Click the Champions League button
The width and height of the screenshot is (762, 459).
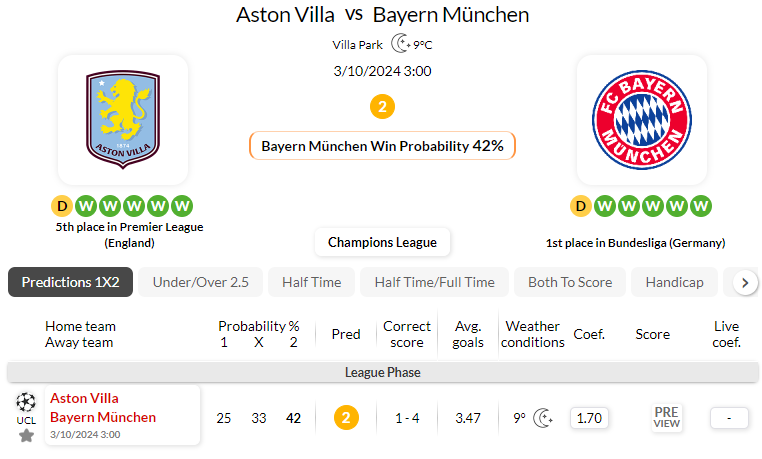382,242
